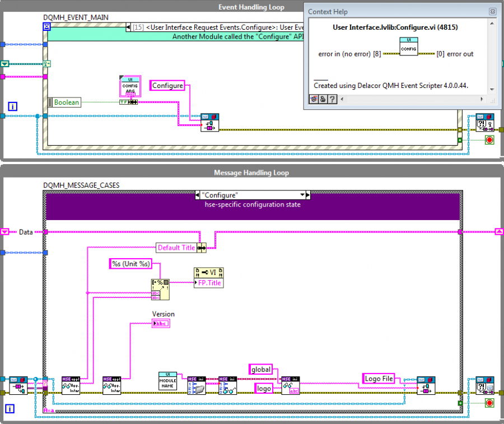Select the Version string indicator terminal
The height and width of the screenshot is (424, 504).
click(x=161, y=323)
